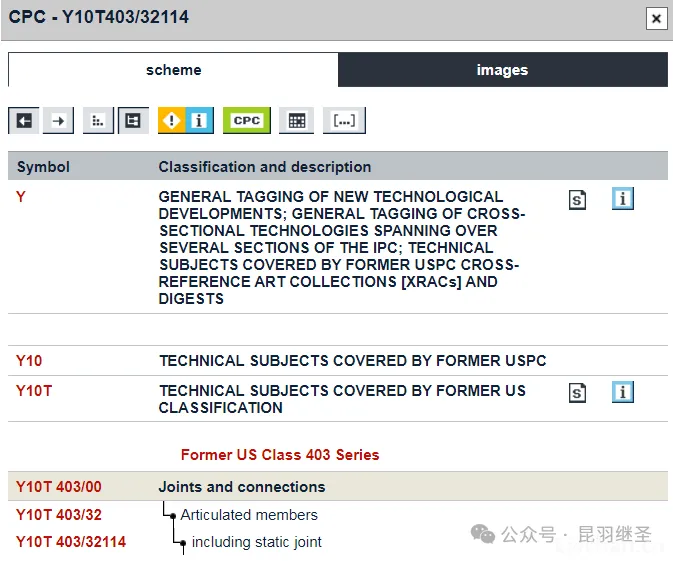Open the Y10T 403/00 symbol link
Screen dimensions: 673x561
(58, 487)
